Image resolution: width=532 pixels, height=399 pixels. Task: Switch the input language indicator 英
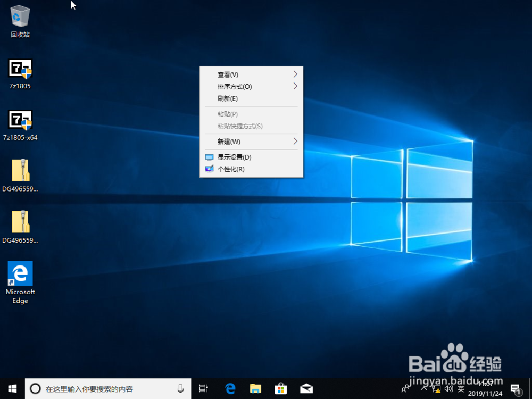(x=461, y=388)
